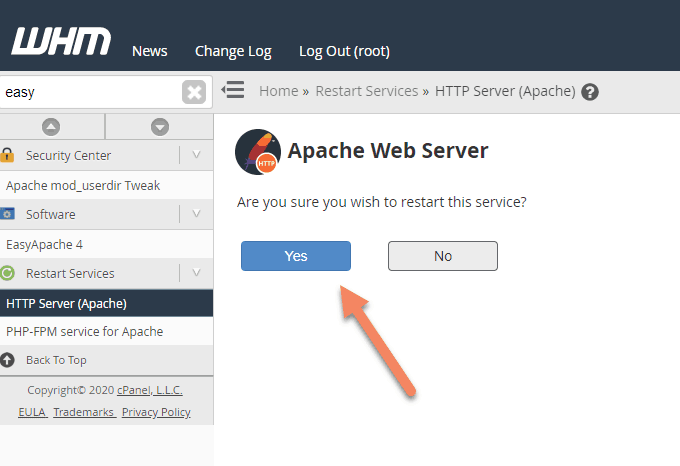Toggle the sidebar menu collapse icon
680x466 pixels.
pyautogui.click(x=233, y=90)
